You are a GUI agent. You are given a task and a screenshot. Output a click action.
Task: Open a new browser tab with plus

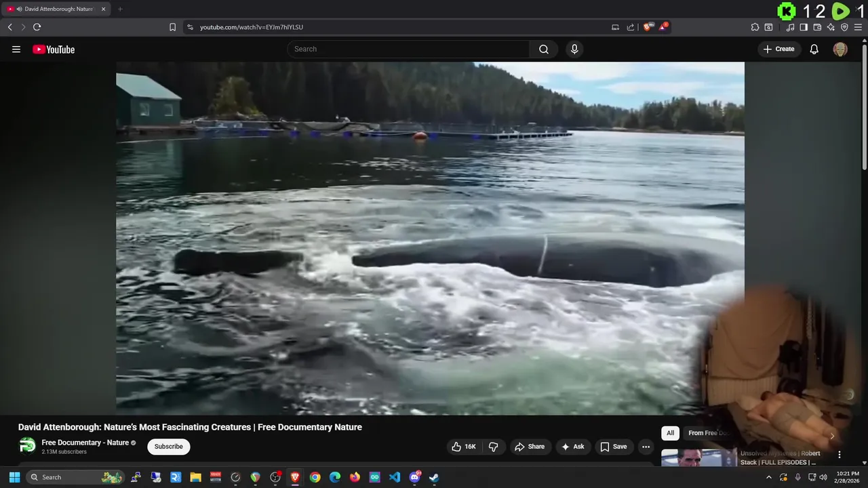click(x=120, y=9)
